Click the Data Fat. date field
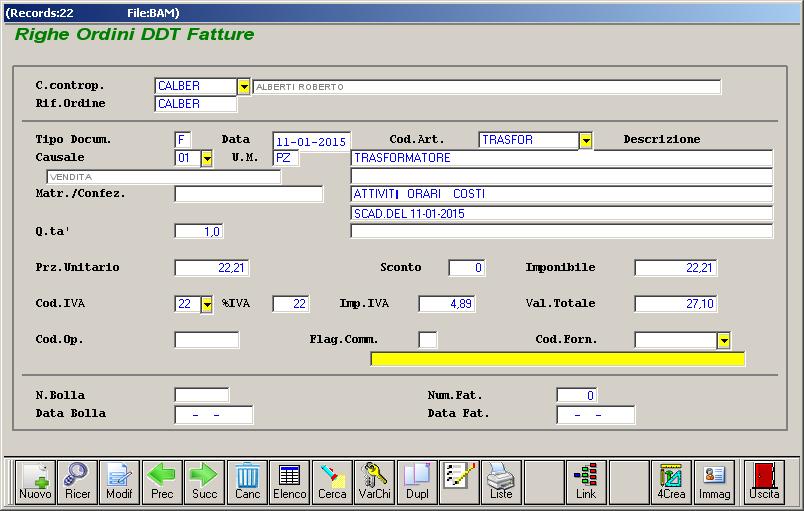The image size is (804, 511). click(596, 415)
